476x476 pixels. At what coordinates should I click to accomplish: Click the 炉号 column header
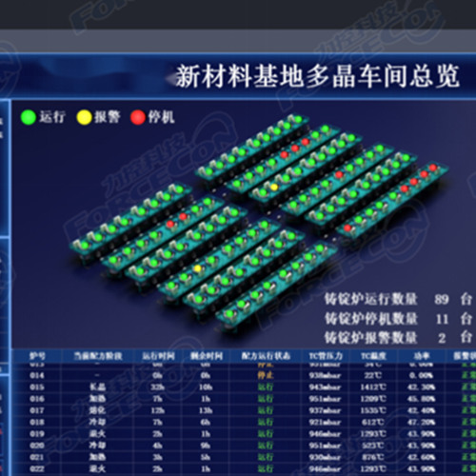(37, 356)
